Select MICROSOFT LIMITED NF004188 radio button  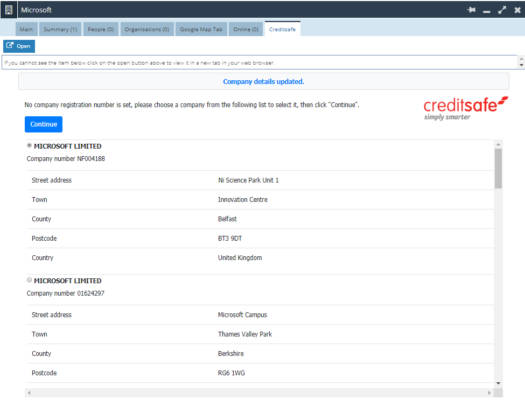(30, 145)
